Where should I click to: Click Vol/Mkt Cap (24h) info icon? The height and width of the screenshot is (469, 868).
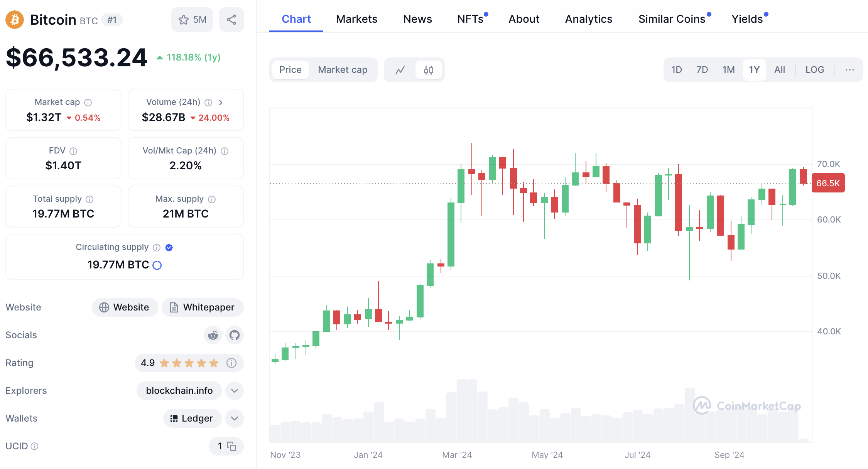[225, 151]
